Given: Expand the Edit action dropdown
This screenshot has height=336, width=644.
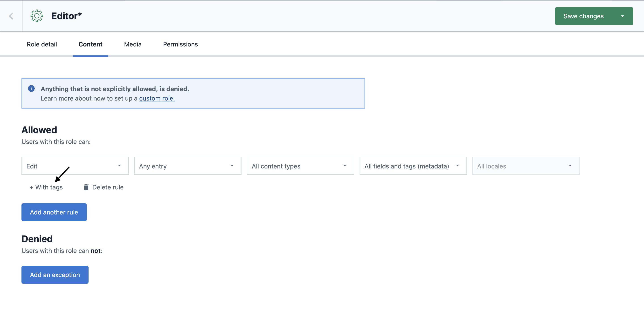Looking at the screenshot, I should click(75, 166).
